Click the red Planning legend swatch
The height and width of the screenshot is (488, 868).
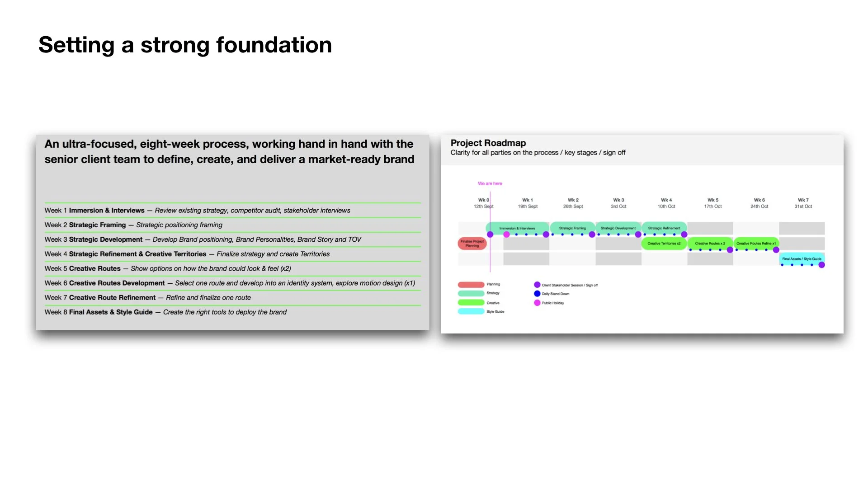[x=471, y=285]
